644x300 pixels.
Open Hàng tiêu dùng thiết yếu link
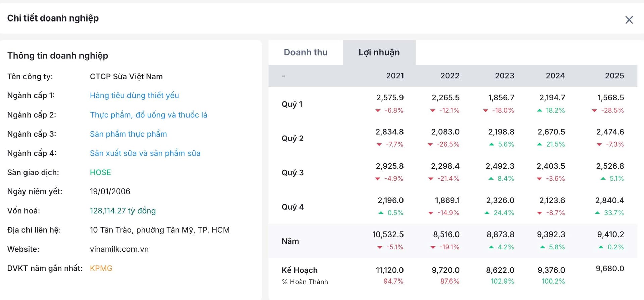point(134,95)
